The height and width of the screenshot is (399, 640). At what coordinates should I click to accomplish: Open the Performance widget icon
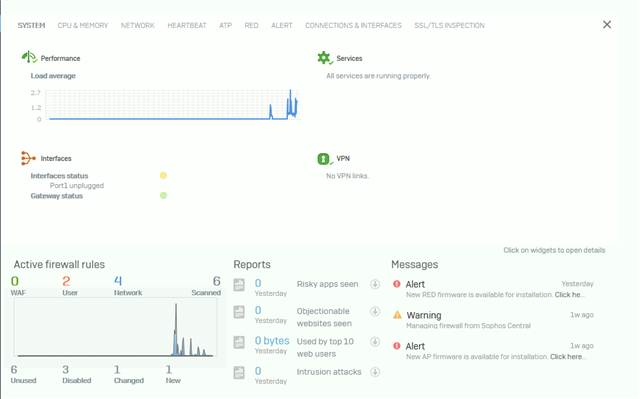[29, 57]
